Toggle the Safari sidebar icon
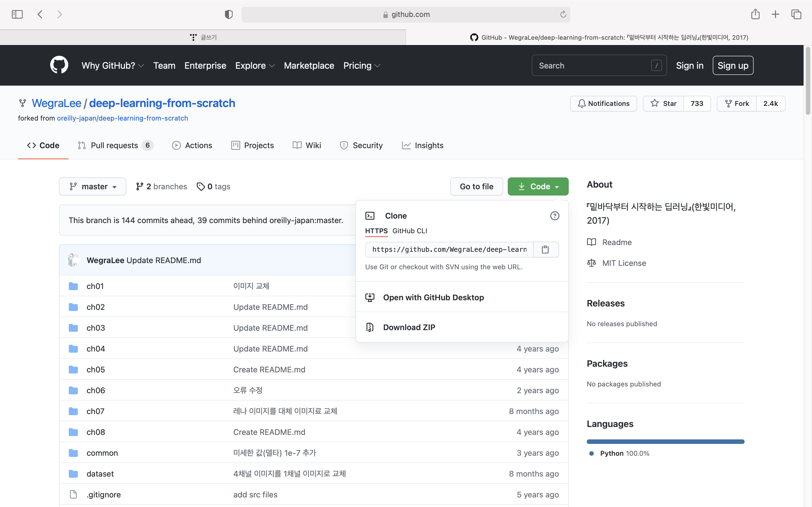 (x=17, y=14)
